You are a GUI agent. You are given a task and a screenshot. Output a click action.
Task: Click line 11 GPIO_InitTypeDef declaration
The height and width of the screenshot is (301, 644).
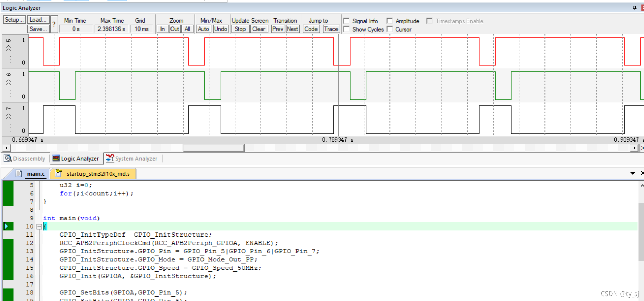click(136, 235)
